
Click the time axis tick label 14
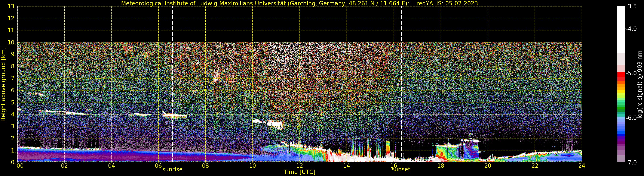(x=347, y=166)
